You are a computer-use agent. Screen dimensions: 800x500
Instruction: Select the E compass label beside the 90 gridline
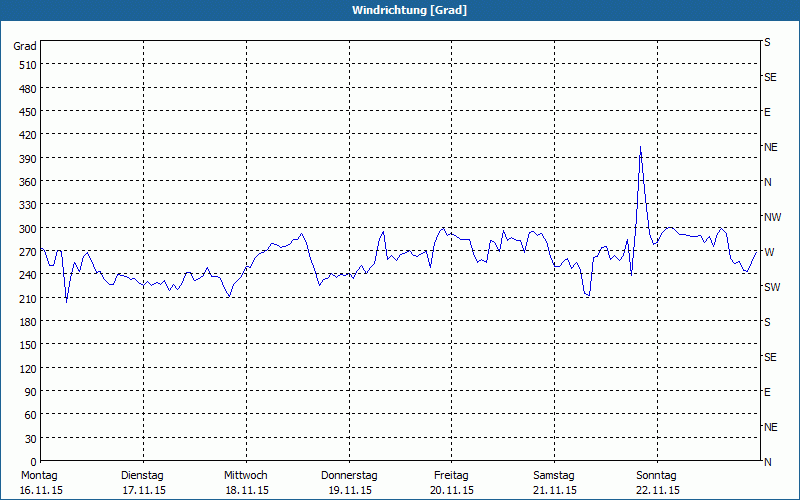click(767, 392)
